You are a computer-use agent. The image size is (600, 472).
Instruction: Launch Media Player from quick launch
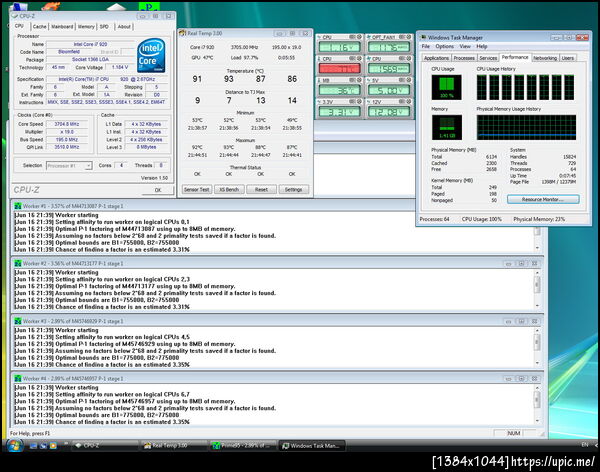[x=53, y=446]
